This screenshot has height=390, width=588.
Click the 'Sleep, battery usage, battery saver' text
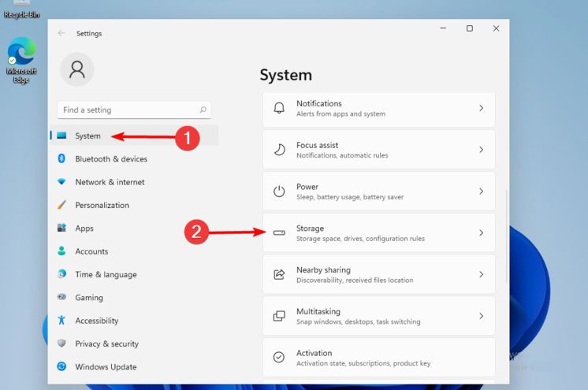[350, 197]
